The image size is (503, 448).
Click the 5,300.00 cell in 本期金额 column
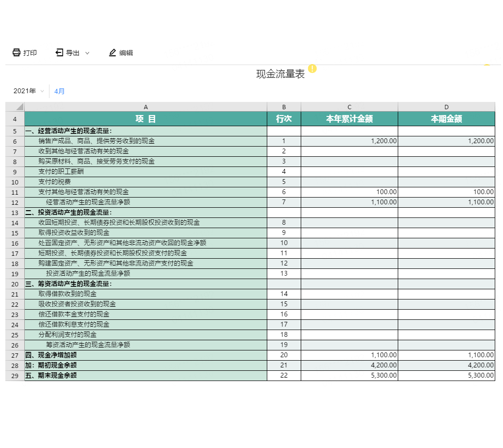(446, 376)
